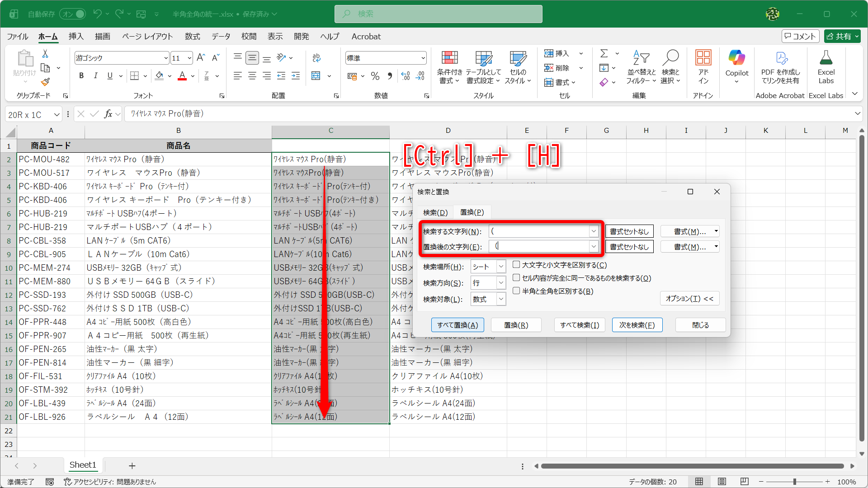
Task: Open the データ ribbon tab
Action: tap(221, 37)
